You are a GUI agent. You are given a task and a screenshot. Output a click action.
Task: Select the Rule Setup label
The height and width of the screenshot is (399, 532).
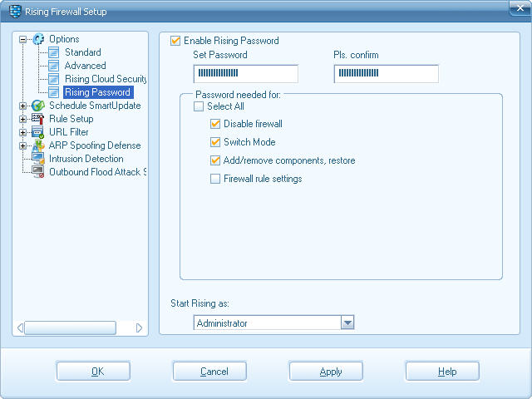click(71, 119)
